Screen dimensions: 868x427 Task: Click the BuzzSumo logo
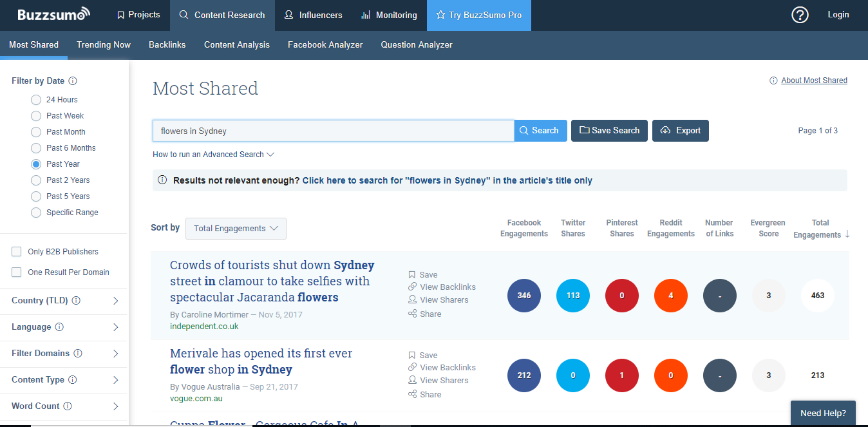click(x=53, y=14)
